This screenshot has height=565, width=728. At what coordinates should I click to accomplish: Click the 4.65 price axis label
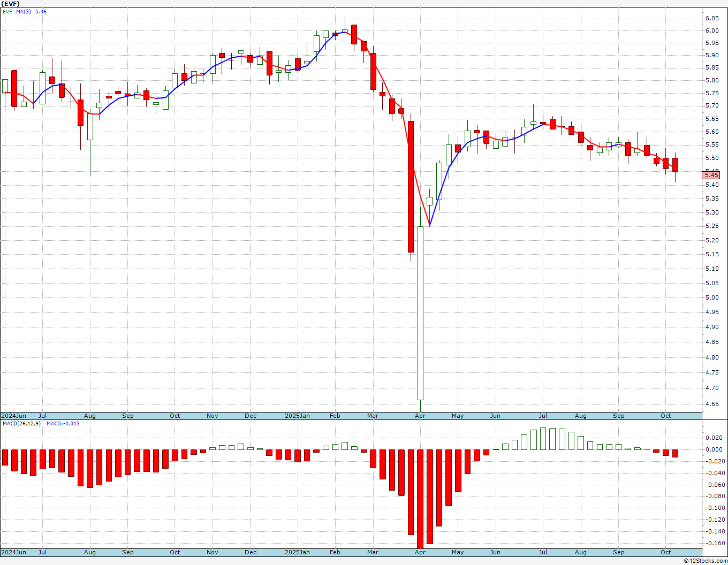pos(712,404)
